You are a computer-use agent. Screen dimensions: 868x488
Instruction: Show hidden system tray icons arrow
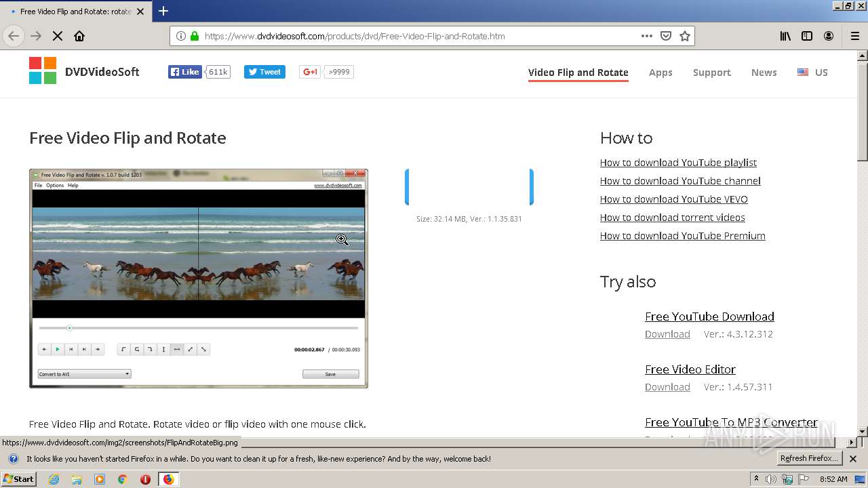click(x=756, y=479)
